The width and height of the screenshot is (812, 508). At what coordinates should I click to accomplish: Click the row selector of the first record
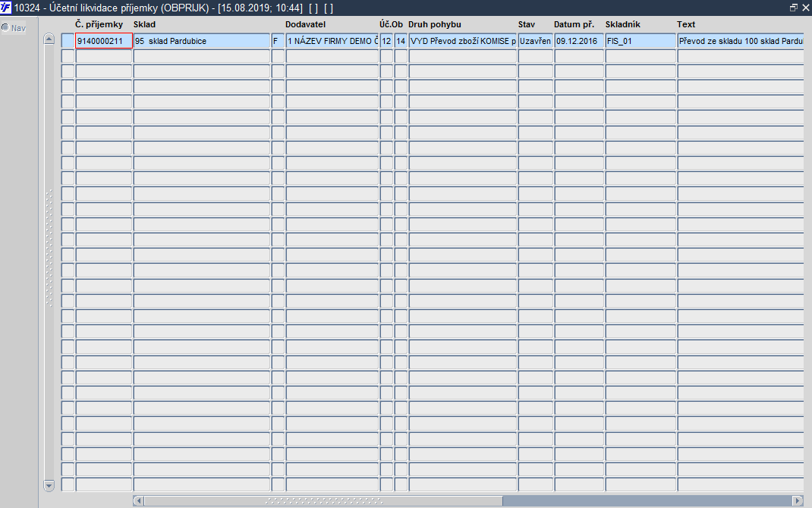[68, 41]
